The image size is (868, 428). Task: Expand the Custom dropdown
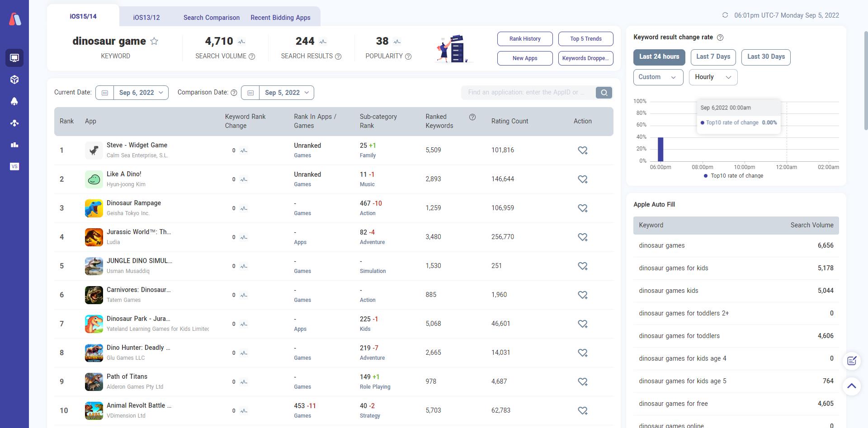658,77
